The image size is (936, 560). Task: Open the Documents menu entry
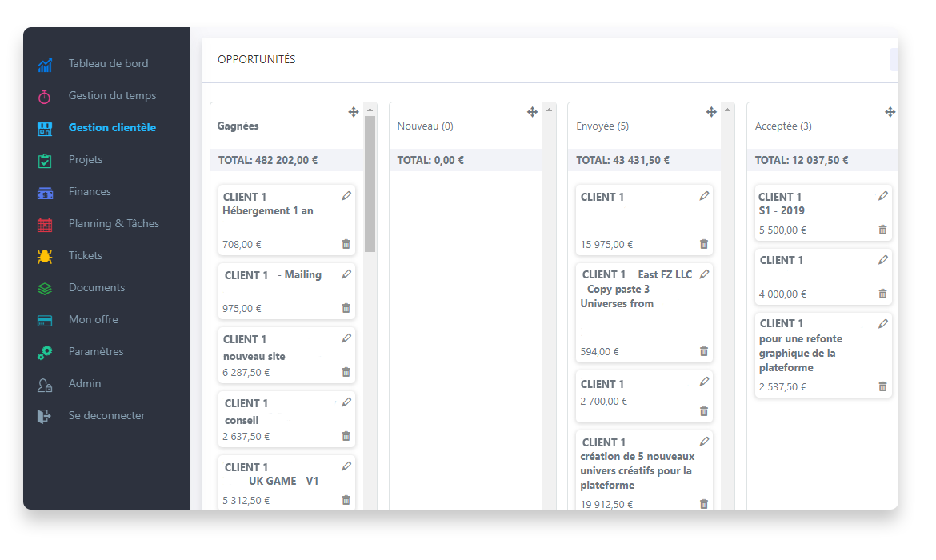point(97,287)
